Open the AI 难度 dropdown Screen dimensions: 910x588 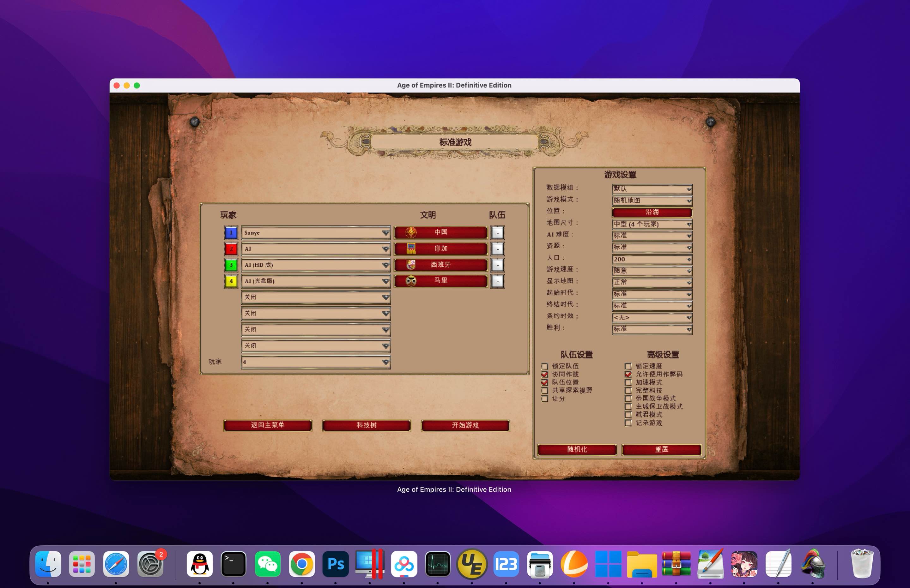(652, 236)
